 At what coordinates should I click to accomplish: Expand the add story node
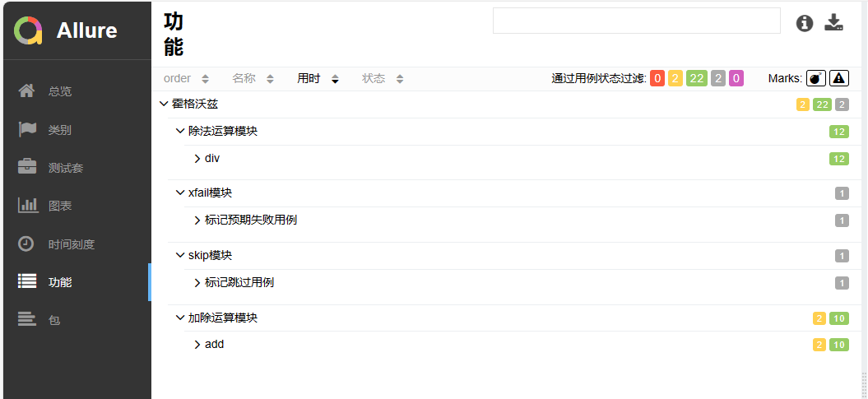point(197,344)
